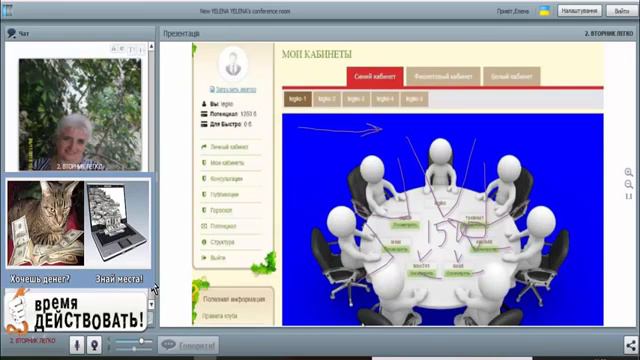Image resolution: width=640 pixels, height=360 pixels.
Task: Reset presentation zoom to 1:1
Action: pyautogui.click(x=629, y=196)
